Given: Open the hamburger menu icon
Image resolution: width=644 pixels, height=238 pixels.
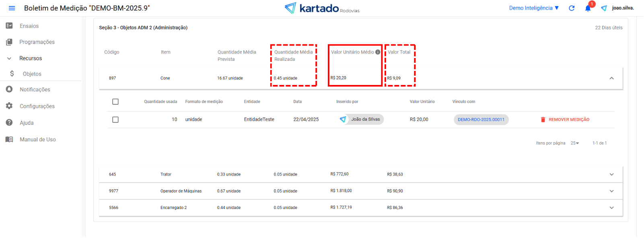Looking at the screenshot, I should 12,8.
